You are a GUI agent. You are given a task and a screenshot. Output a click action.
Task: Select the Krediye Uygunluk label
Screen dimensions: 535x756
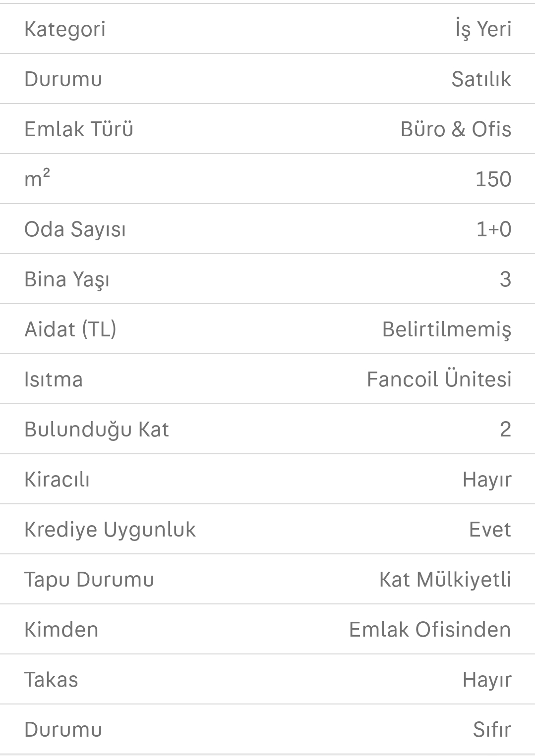coord(110,530)
